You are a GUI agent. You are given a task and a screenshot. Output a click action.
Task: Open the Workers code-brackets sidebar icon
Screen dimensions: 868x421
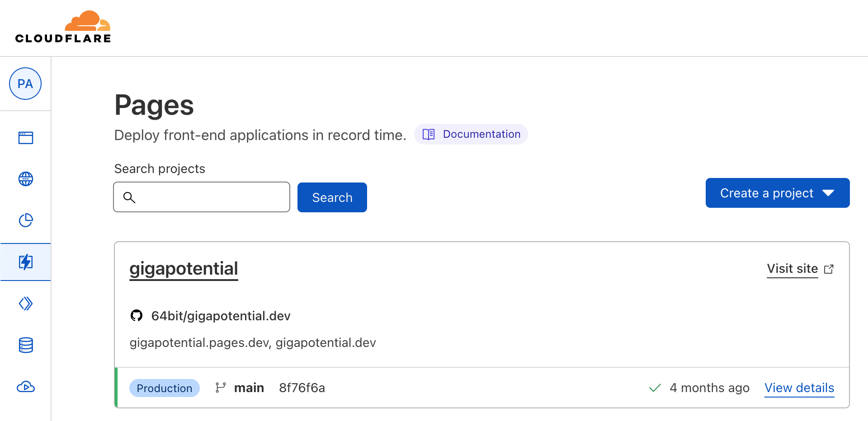26,304
